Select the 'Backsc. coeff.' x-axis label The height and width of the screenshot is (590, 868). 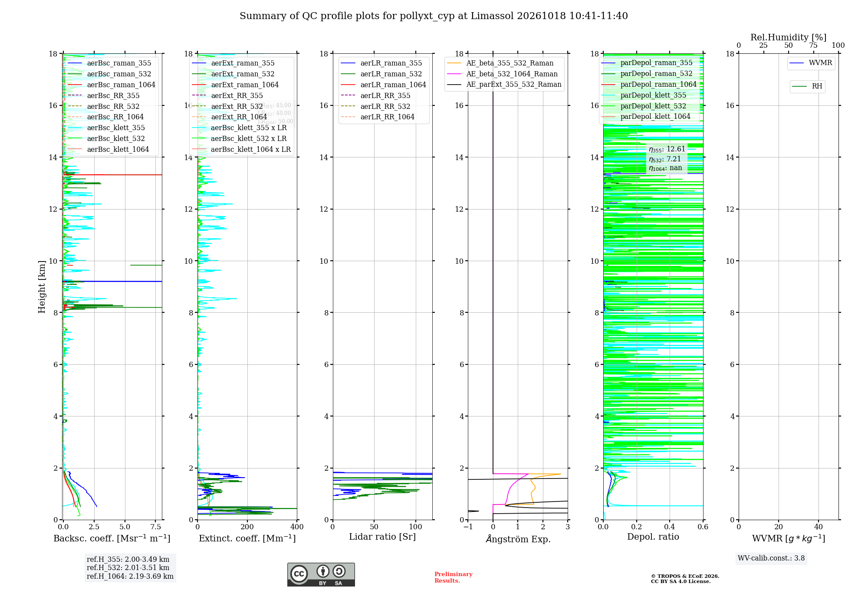112,538
